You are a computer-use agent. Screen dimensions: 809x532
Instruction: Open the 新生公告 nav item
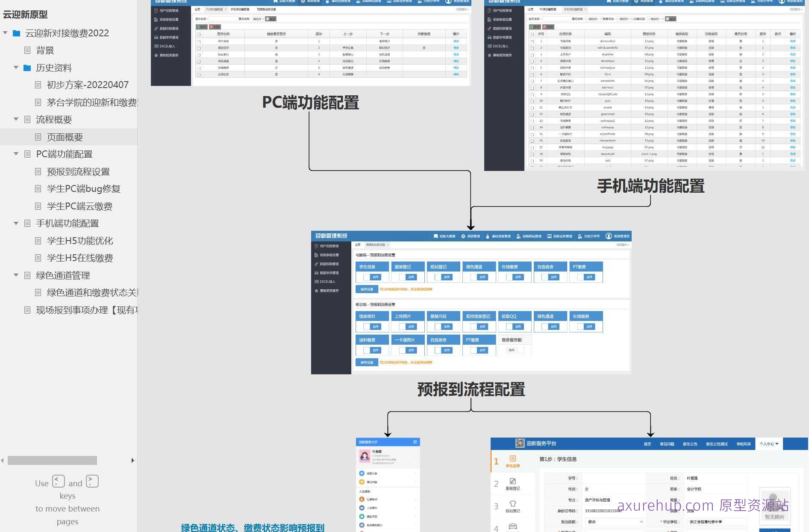click(x=690, y=444)
